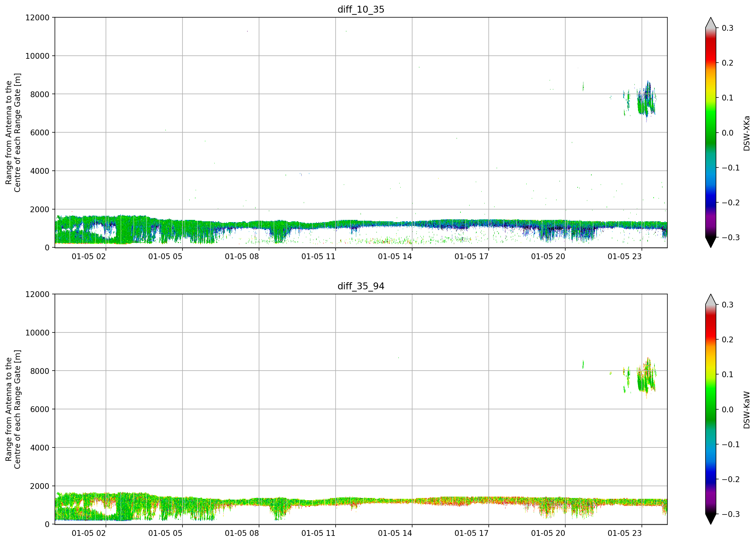
Task: Click the −0.2 tick on DSW-XKa colorbar
Action: click(x=731, y=203)
